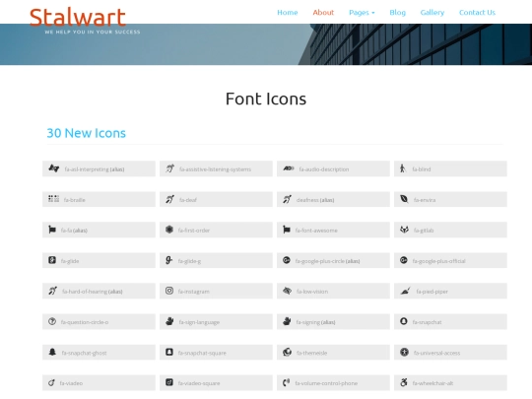Image resolution: width=532 pixels, height=399 pixels.
Task: Select the fa-glide-g label
Action: [x=189, y=261]
